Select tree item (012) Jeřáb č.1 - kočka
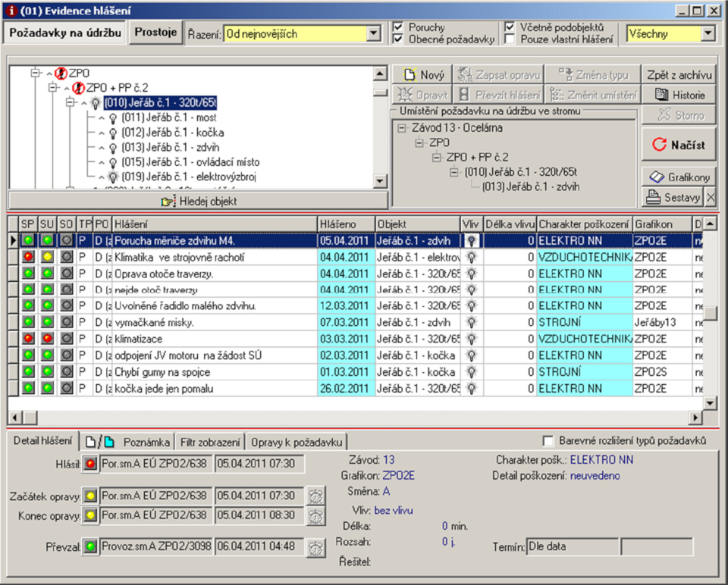This screenshot has width=728, height=585. [173, 132]
